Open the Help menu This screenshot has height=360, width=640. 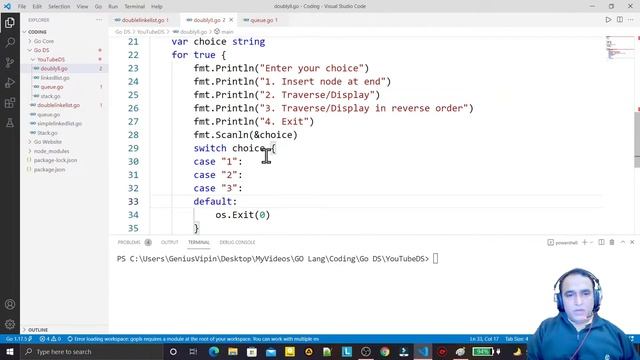click(157, 6)
